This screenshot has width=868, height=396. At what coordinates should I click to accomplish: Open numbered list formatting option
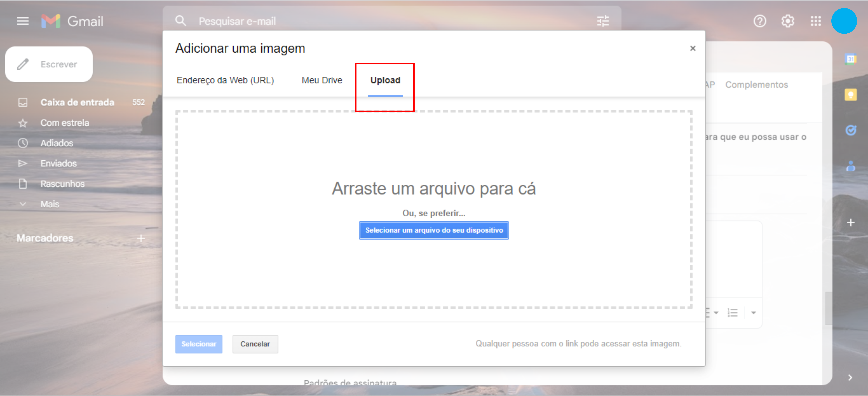[732, 313]
